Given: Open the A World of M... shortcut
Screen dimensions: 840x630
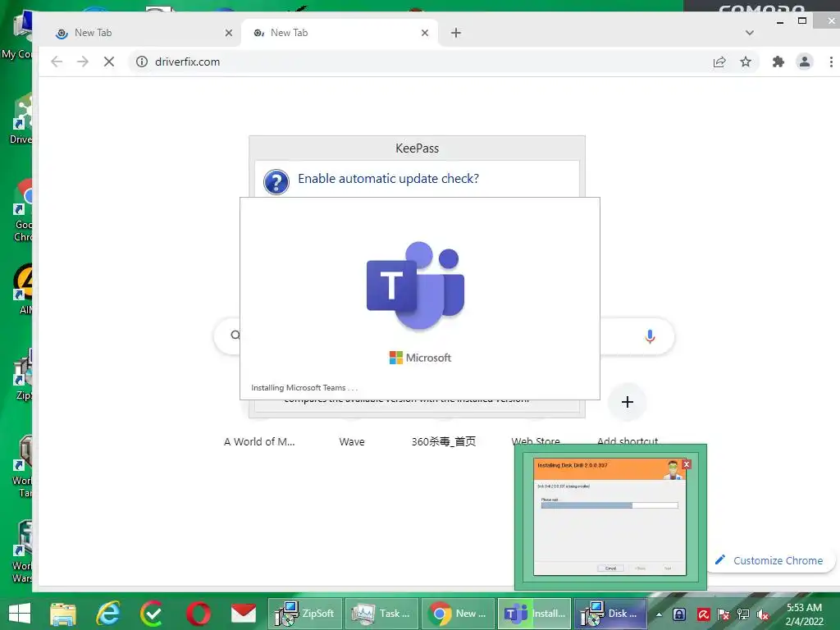Looking at the screenshot, I should (259, 441).
